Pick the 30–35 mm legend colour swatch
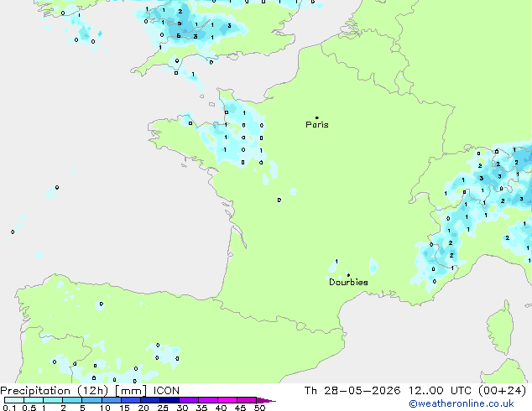This screenshot has height=411, width=532. click(x=188, y=400)
